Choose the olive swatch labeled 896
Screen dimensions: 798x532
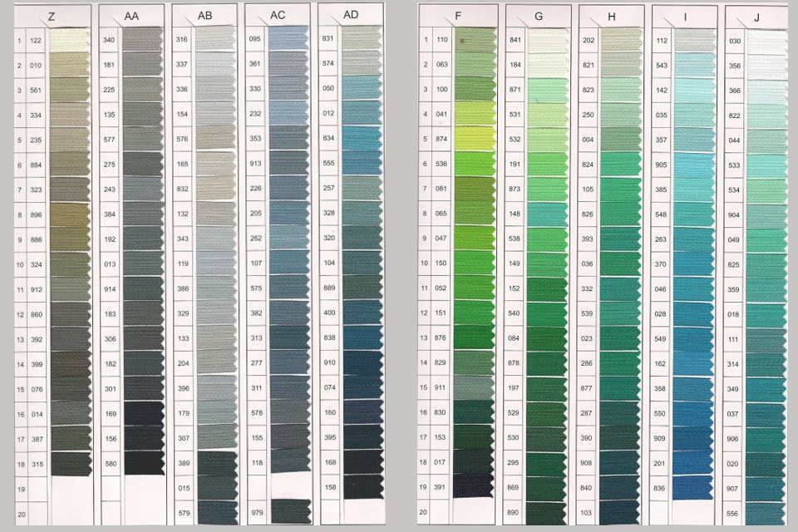tap(70, 214)
